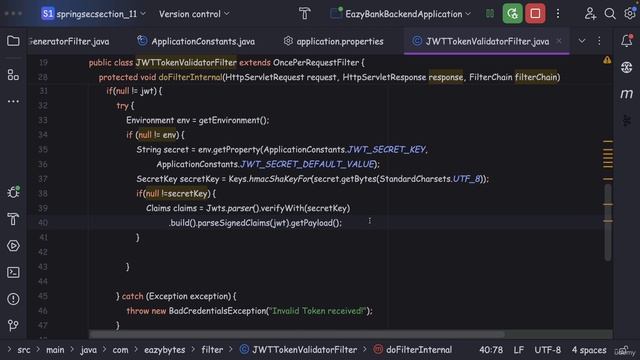Click the doFilterInternal method breadcrumb
Image resolution: width=640 pixels, height=360 pixels.
pyautogui.click(x=413, y=350)
